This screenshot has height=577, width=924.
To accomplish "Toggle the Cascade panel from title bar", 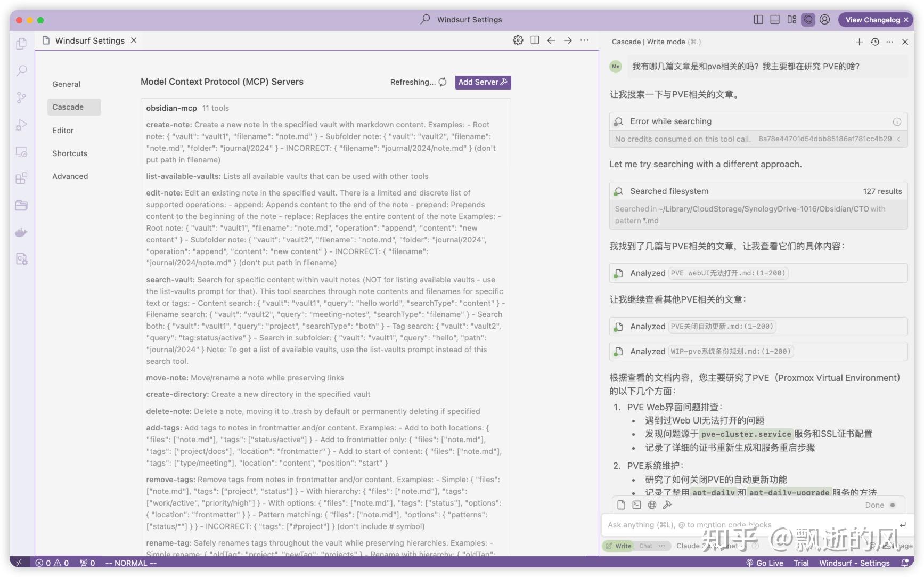I will (x=808, y=20).
